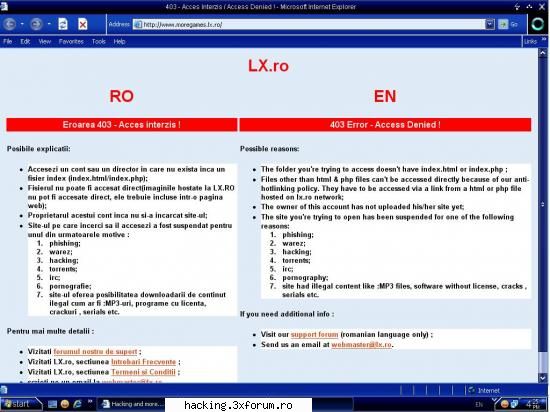Image resolution: width=550 pixels, height=412 pixels.
Task: Expand the Links toolbar chevron
Action: [544, 40]
